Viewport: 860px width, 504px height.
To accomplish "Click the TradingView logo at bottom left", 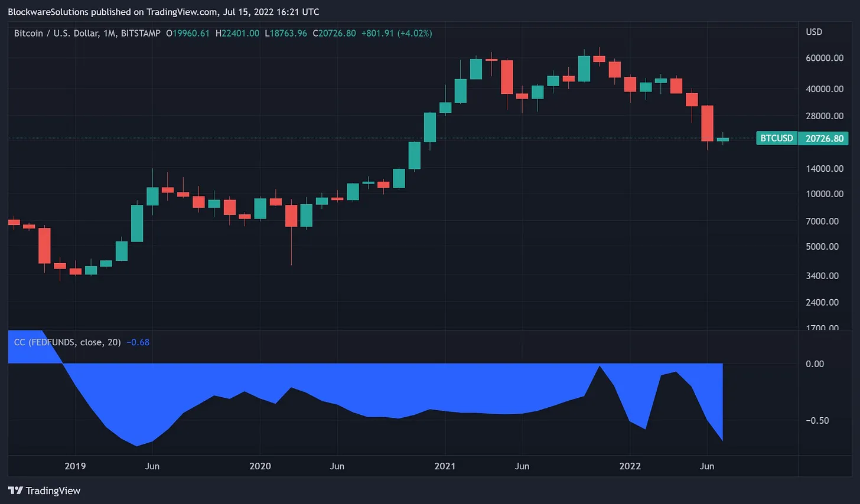I will tap(44, 490).
